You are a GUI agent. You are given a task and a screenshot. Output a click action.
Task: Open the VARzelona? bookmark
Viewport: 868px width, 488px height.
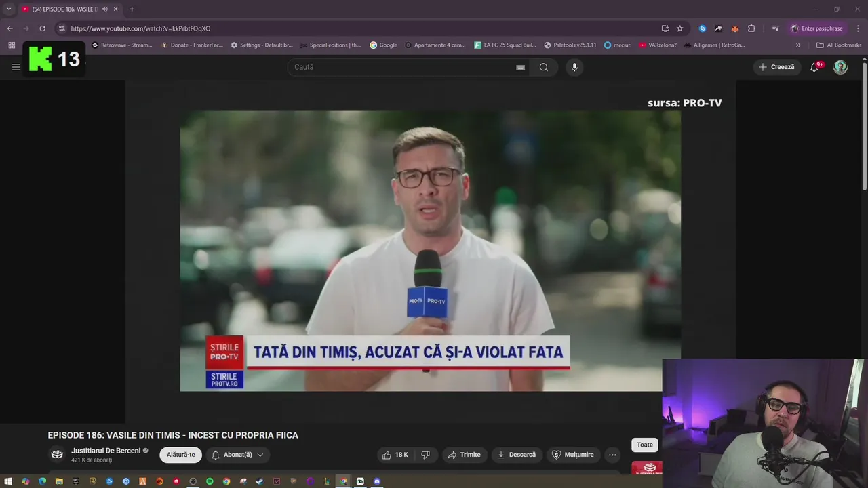(x=657, y=45)
